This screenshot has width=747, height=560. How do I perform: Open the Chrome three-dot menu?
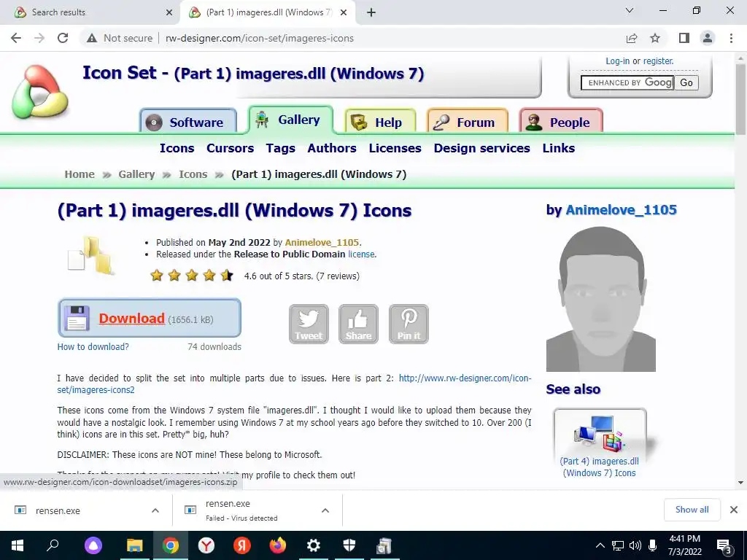click(x=731, y=38)
